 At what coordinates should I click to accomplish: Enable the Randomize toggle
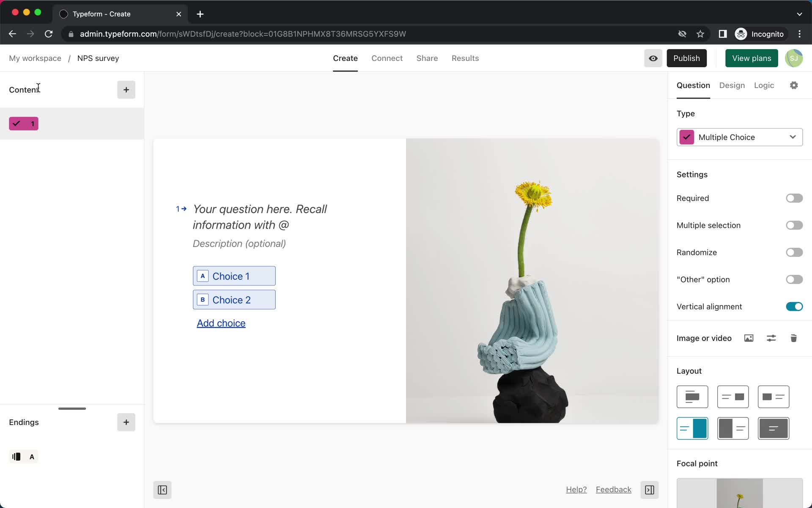794,251
